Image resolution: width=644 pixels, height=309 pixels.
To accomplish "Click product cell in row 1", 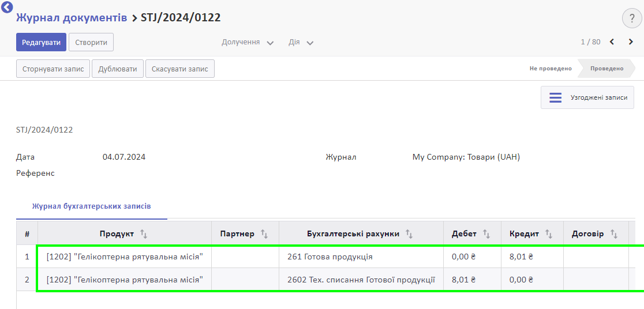I will [x=125, y=257].
